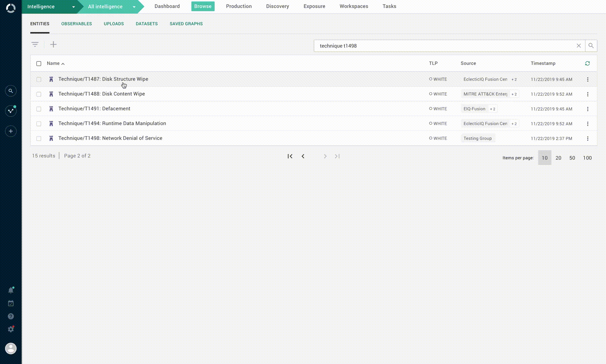Open the Intelligence space dropdown
The width and height of the screenshot is (606, 364).
[73, 6]
